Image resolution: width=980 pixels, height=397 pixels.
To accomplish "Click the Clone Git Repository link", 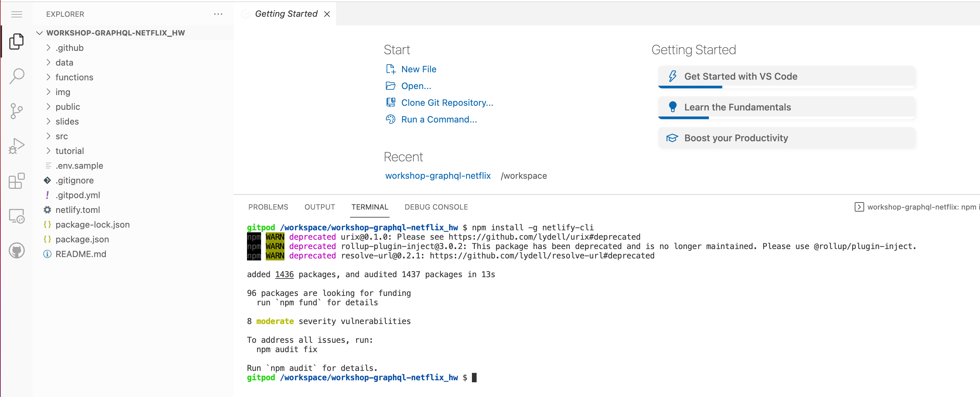I will coord(447,102).
